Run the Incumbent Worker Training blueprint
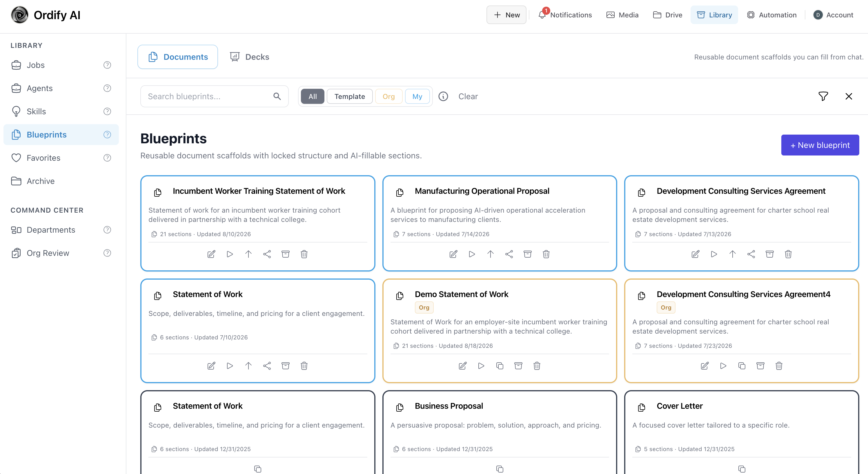Viewport: 868px width, 474px height. coord(230,254)
